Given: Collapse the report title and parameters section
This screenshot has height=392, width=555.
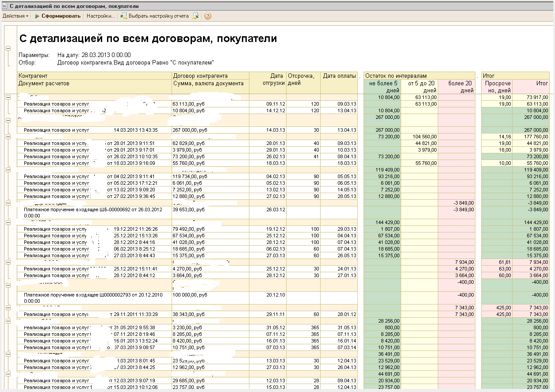Looking at the screenshot, I should (x=8, y=49).
